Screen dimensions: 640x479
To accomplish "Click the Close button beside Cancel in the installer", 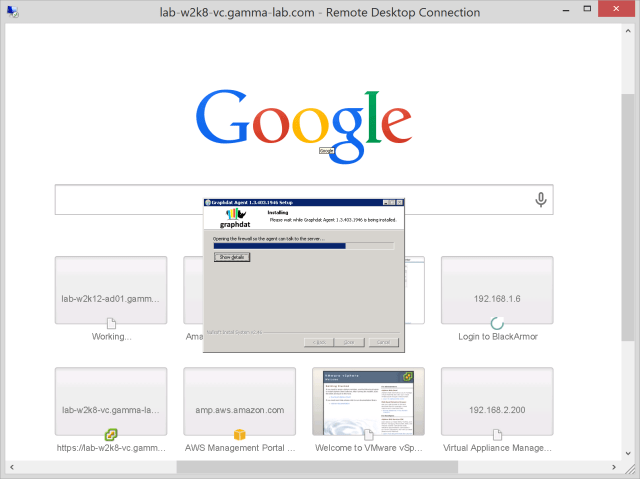I will tap(349, 342).
